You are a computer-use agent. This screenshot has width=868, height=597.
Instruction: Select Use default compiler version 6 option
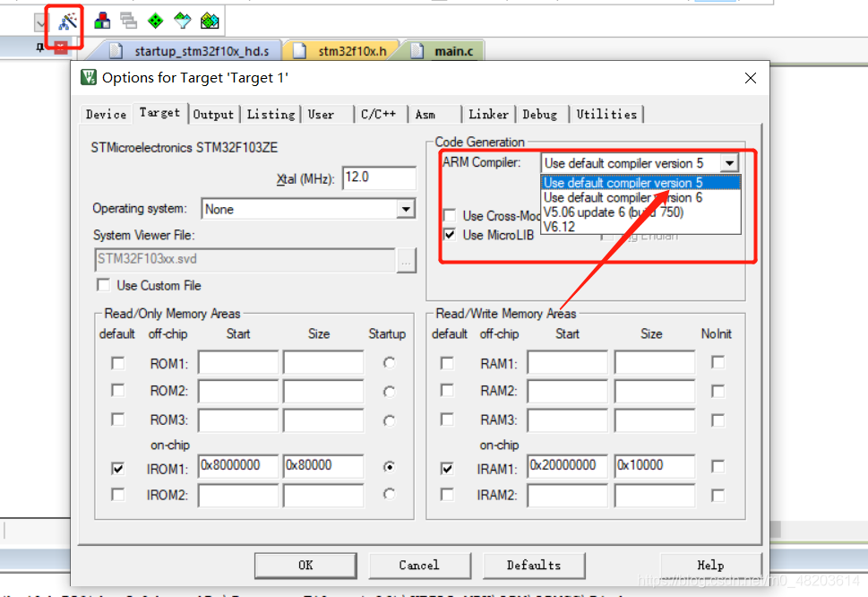coord(640,198)
